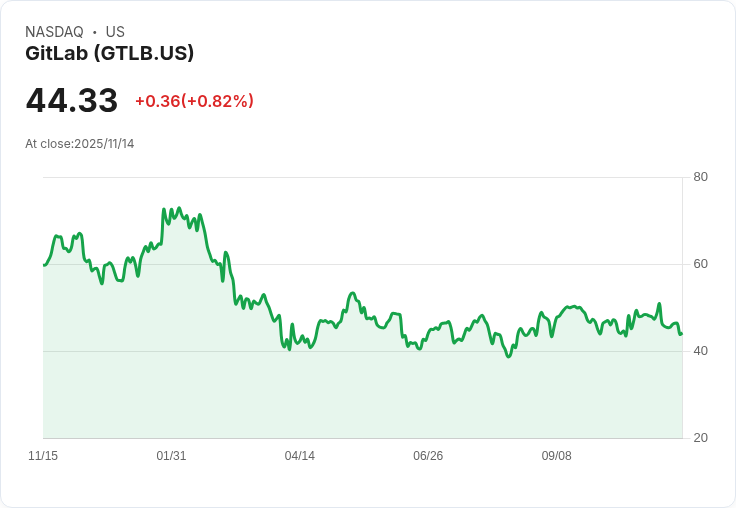Click the 80 price axis label
Screen dimensions: 736x508
point(700,177)
